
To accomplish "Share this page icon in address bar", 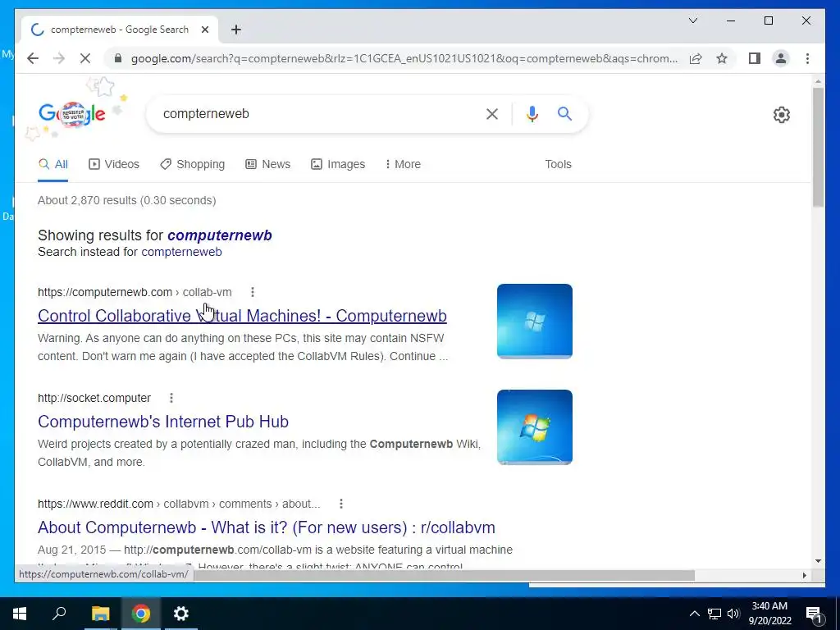I will tap(696, 58).
